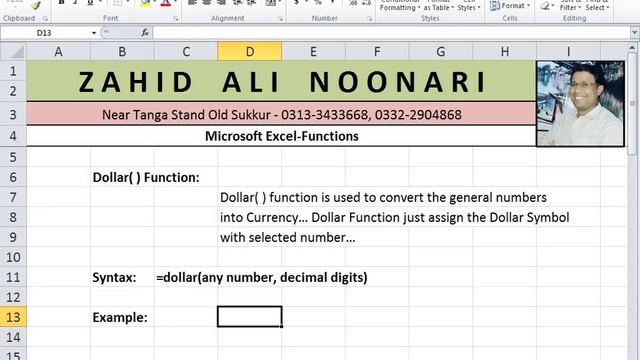Click text 'with selected number...'

pyautogui.click(x=288, y=238)
